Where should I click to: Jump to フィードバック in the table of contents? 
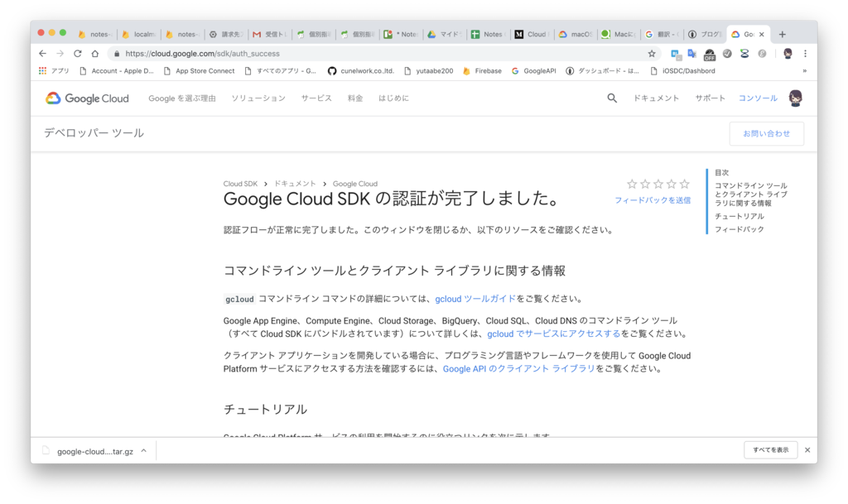(740, 229)
